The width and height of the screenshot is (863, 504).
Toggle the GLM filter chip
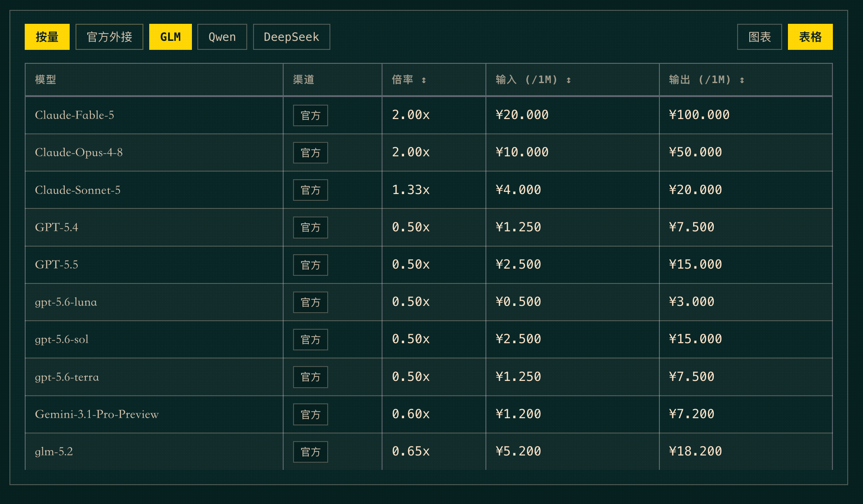(x=170, y=37)
